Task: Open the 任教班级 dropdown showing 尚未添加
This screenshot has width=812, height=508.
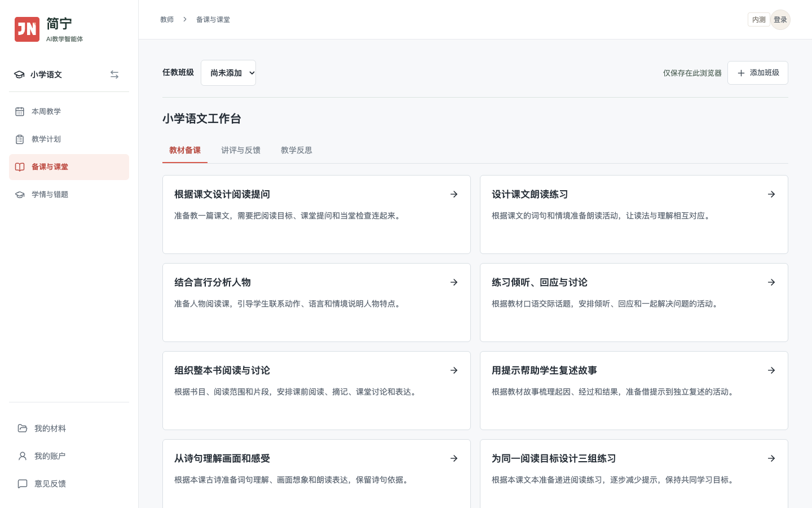Action: pos(228,73)
